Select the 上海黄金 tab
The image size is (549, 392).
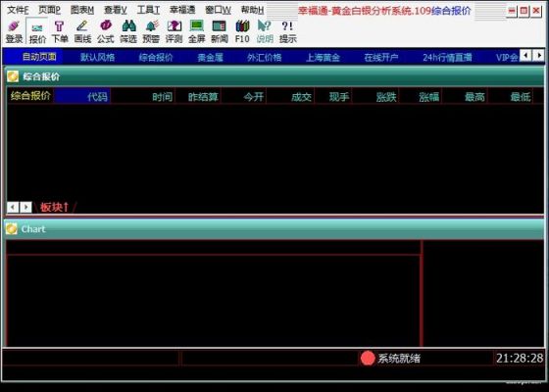pos(323,57)
